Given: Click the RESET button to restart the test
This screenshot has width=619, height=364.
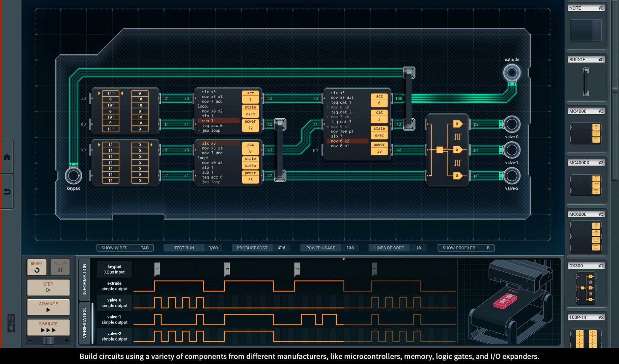Looking at the screenshot, I should tap(37, 267).
